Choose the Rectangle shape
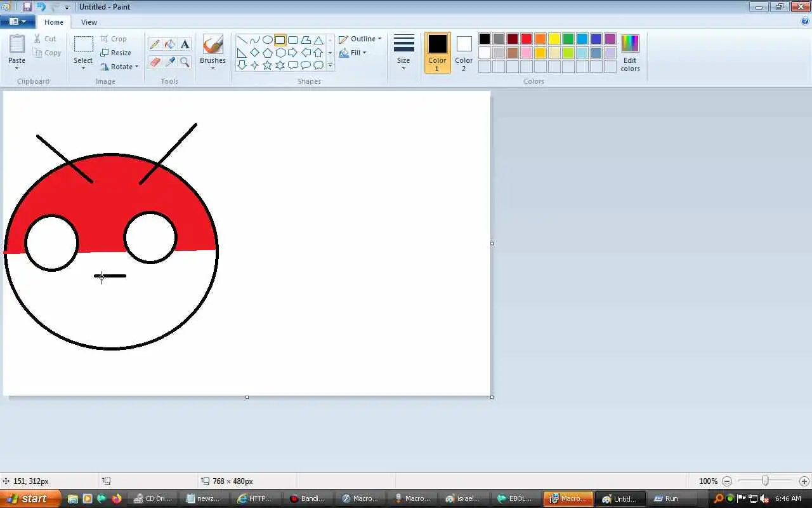This screenshot has height=508, width=812. (280, 40)
